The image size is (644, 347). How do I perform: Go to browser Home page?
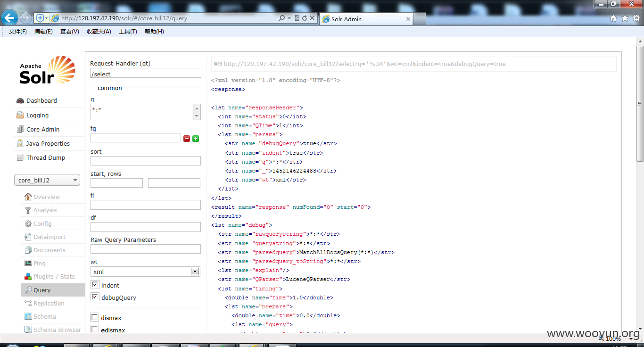click(613, 18)
